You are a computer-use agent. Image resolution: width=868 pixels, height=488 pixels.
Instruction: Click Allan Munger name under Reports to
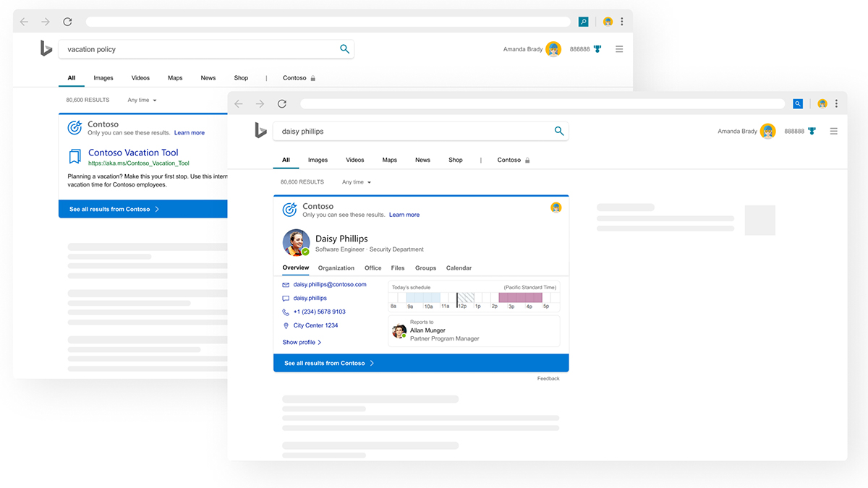pos(428,330)
